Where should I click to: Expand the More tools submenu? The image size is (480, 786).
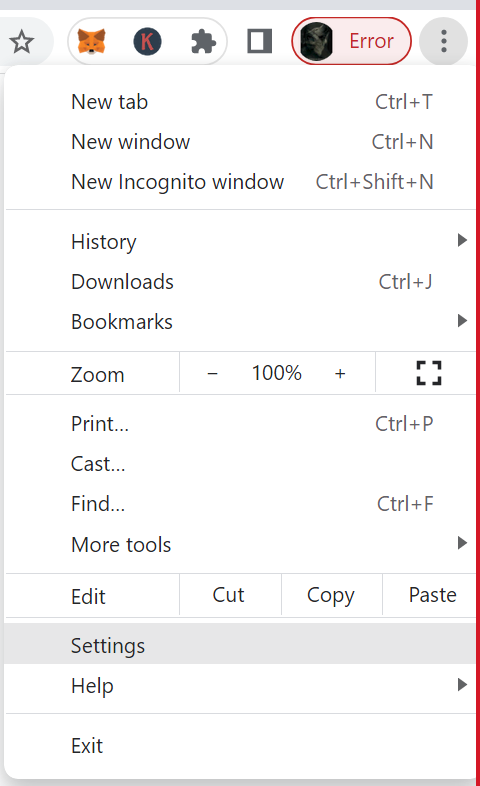[x=240, y=544]
